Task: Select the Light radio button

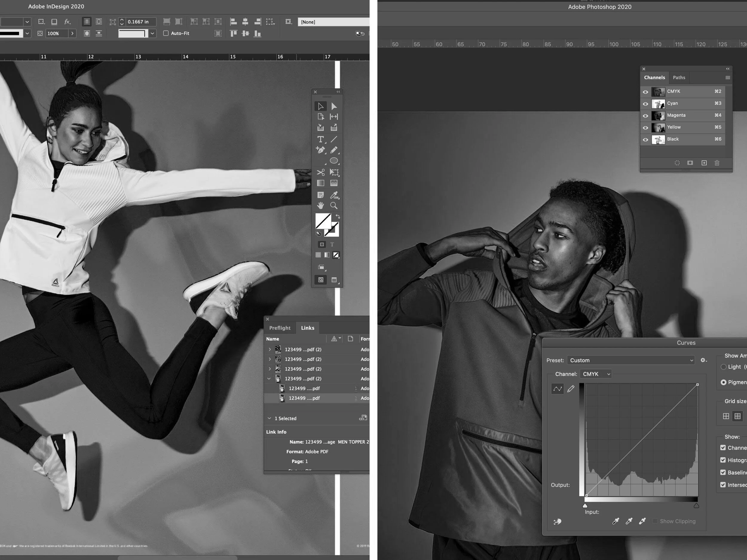Action: [x=723, y=366]
